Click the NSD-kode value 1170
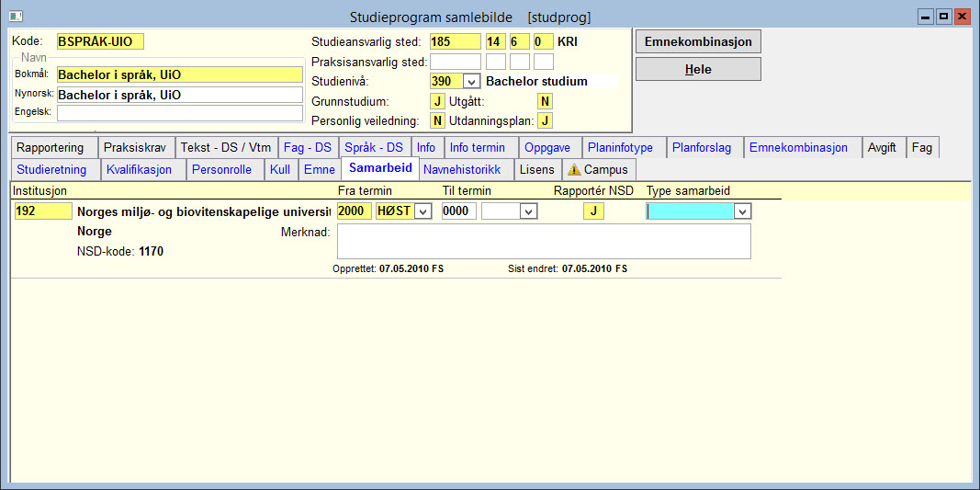This screenshot has height=490, width=980. click(152, 252)
